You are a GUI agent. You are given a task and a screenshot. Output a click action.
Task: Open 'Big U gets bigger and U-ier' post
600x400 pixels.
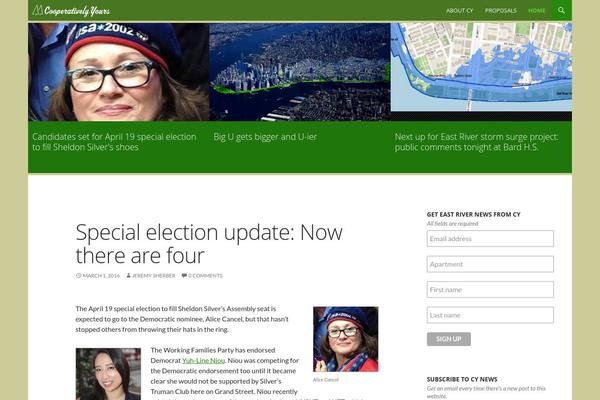pyautogui.click(x=265, y=137)
